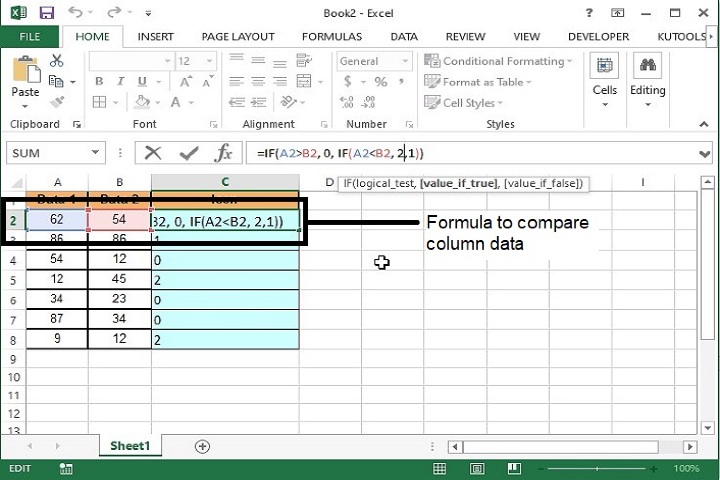Switch to the PAGE LAYOUT tab

[x=238, y=36]
